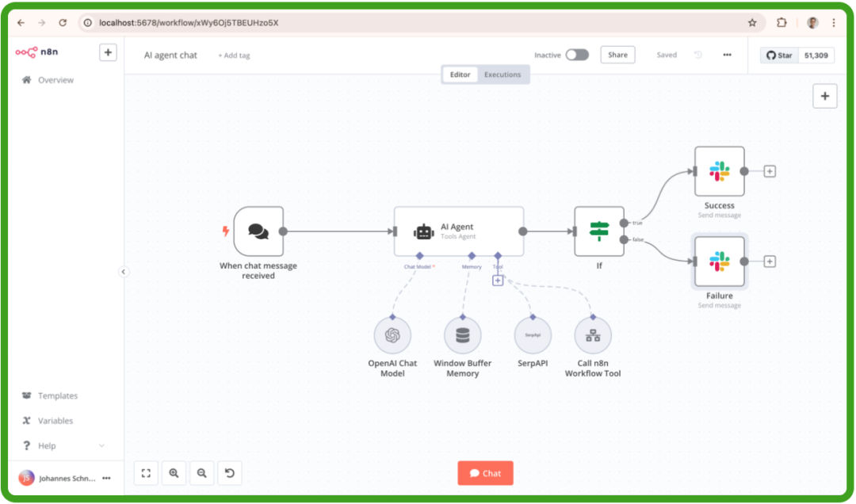This screenshot has width=856, height=504.
Task: Select the Slack Failure node
Action: coord(719,262)
